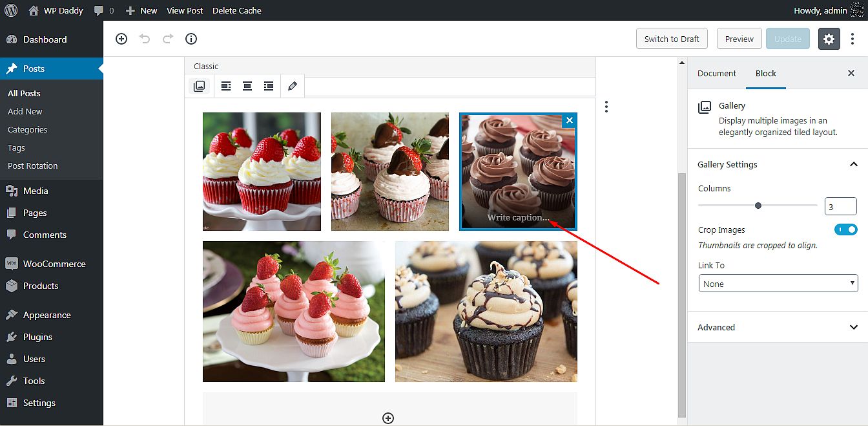This screenshot has width=868, height=426.
Task: Open the WooCommerce menu
Action: 52,264
